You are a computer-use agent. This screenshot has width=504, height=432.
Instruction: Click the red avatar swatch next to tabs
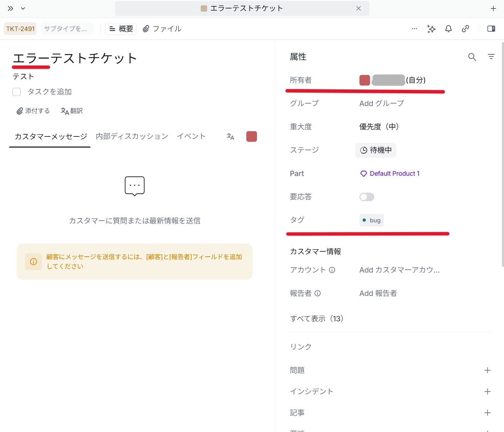point(251,136)
